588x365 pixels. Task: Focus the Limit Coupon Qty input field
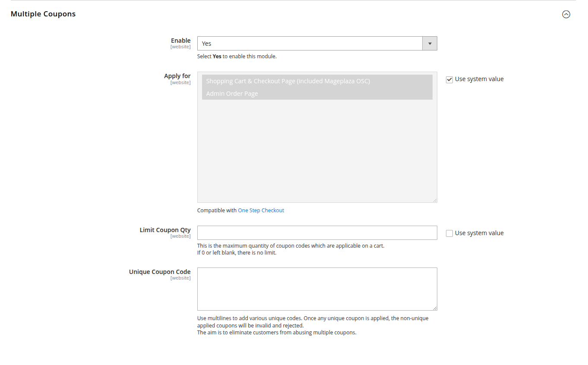coord(317,233)
